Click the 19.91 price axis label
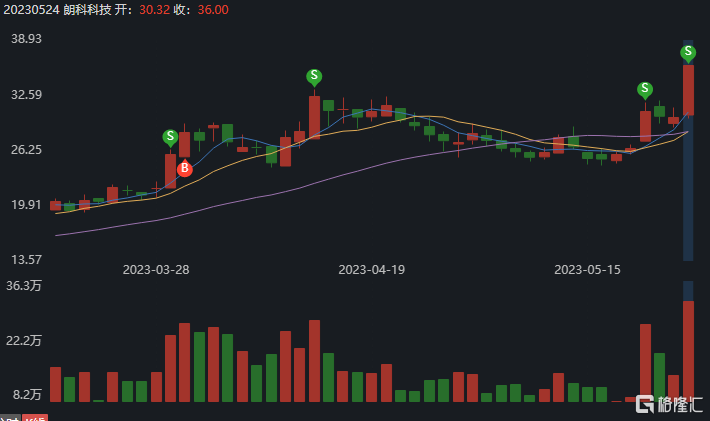 click(26, 205)
